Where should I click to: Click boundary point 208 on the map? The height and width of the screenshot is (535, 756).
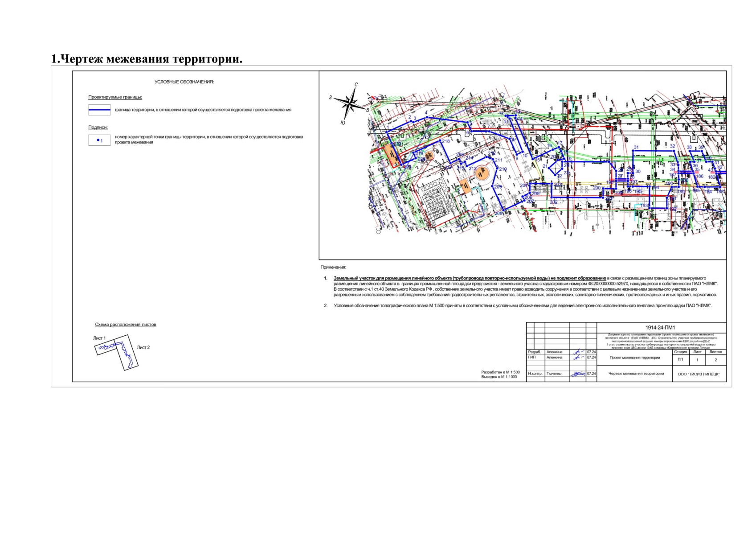pyautogui.click(x=503, y=211)
